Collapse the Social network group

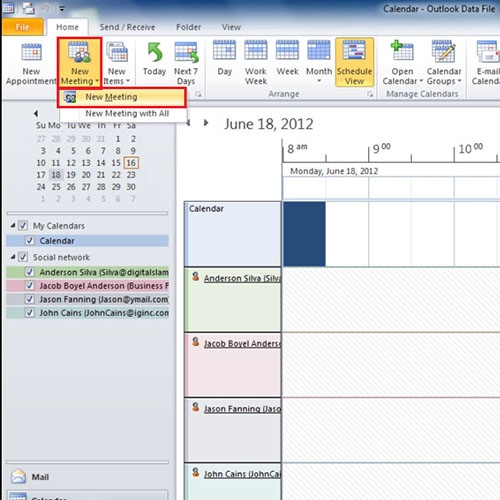[x=13, y=257]
